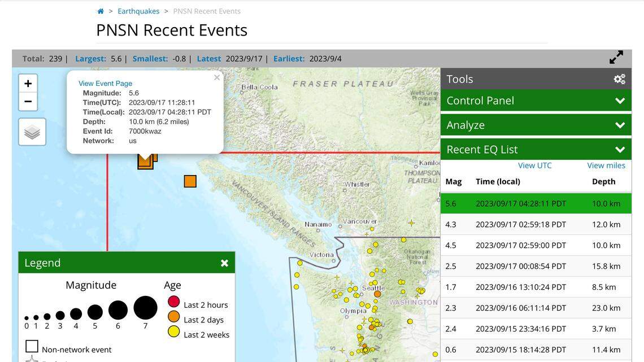The width and height of the screenshot is (644, 362).
Task: Click the Non-network event legend checkbox
Action: (x=32, y=346)
